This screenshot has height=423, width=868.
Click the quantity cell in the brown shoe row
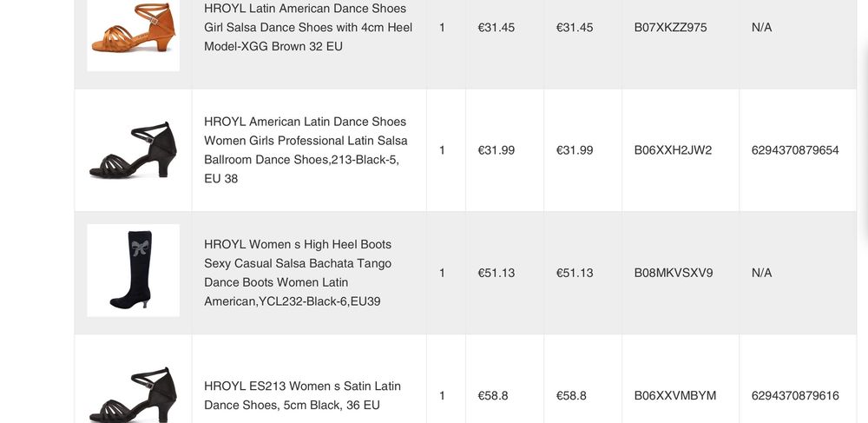click(x=442, y=28)
